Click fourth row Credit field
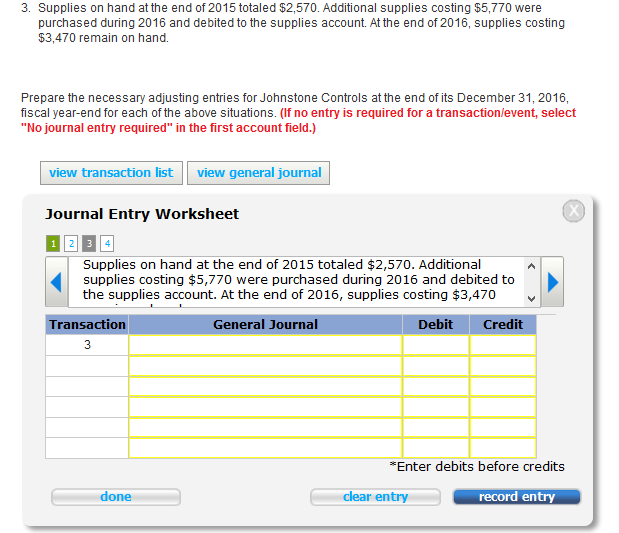Viewport: 619px width, 533px height. [x=503, y=407]
